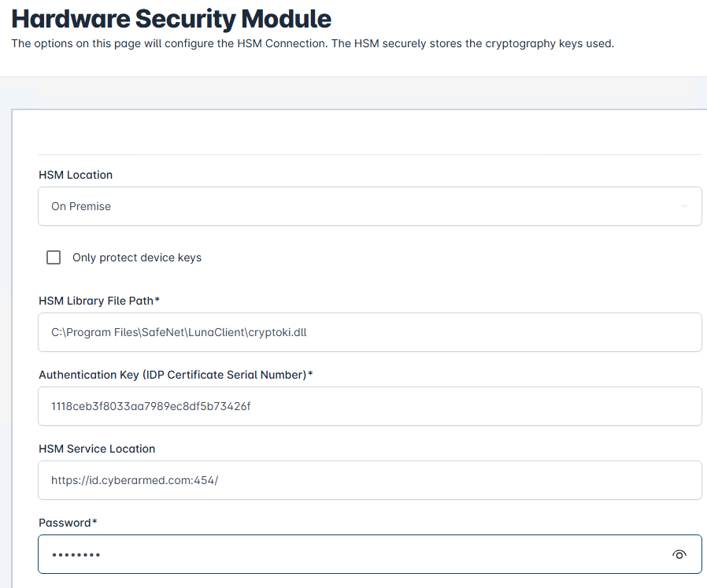Focus the Password input field

click(x=370, y=554)
